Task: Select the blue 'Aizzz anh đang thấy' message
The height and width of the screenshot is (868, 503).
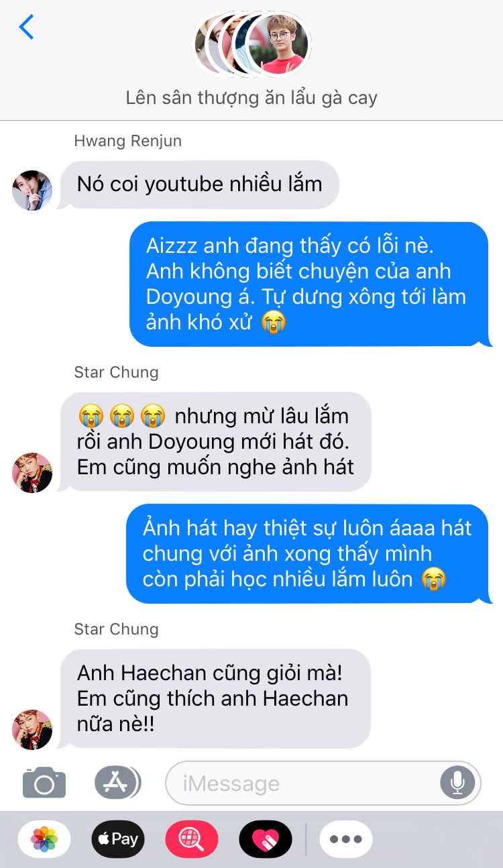Action: point(310,284)
